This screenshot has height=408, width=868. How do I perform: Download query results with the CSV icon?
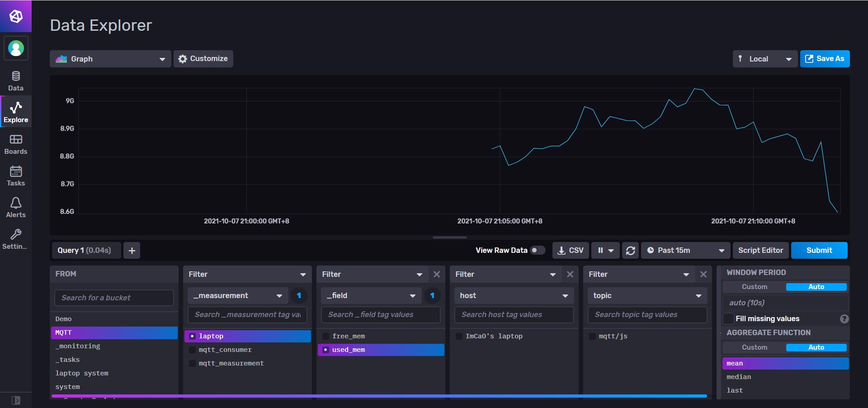click(x=570, y=250)
